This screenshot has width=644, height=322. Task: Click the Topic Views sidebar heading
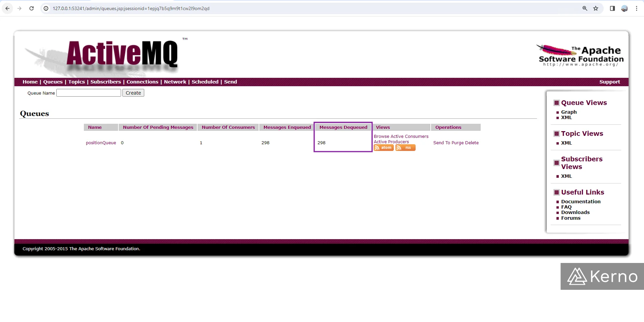[x=582, y=133]
